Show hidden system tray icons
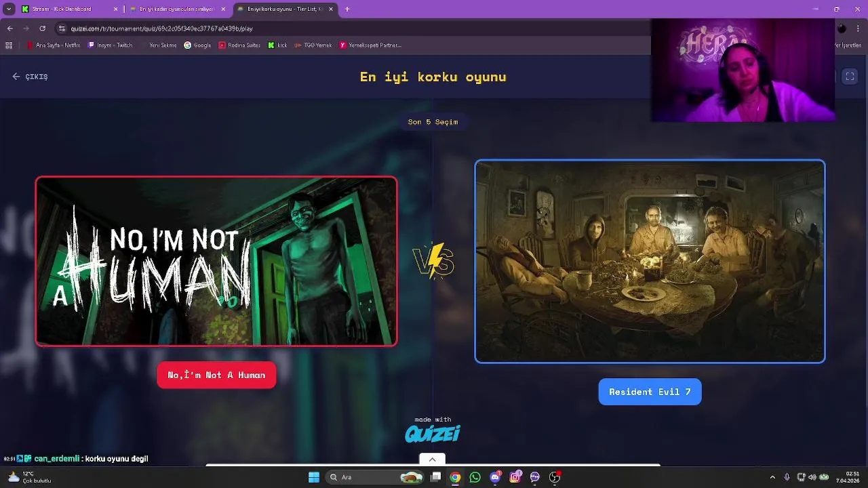The width and height of the screenshot is (868, 488). [772, 477]
